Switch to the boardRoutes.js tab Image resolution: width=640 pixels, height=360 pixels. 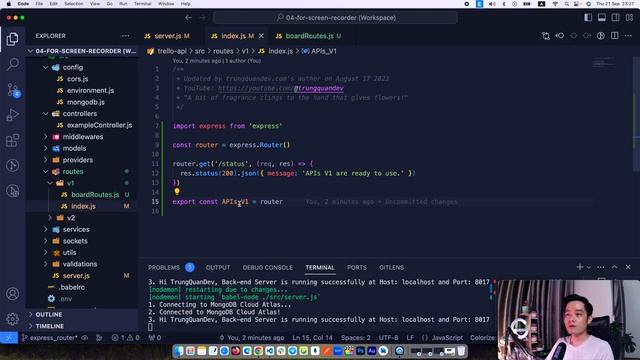309,36
